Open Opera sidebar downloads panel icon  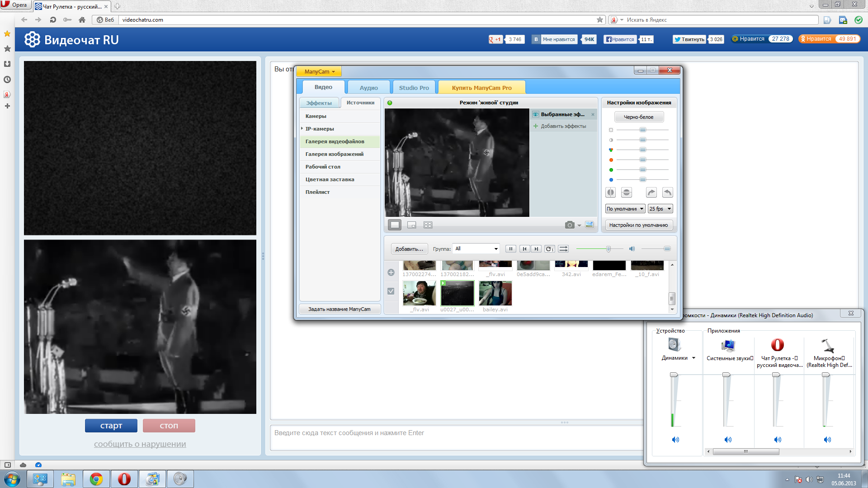tap(7, 64)
